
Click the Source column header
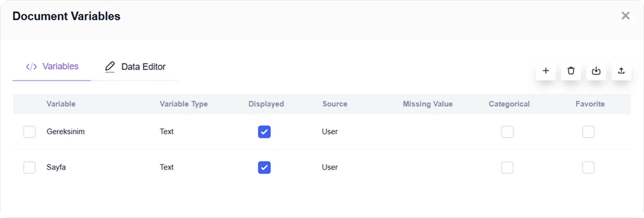click(x=335, y=104)
